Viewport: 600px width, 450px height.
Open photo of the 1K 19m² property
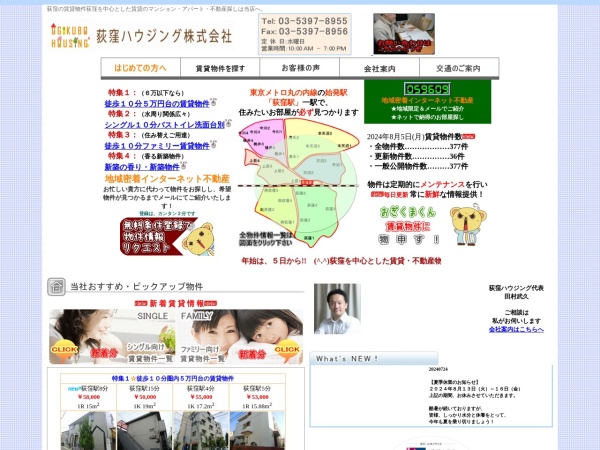point(144,430)
